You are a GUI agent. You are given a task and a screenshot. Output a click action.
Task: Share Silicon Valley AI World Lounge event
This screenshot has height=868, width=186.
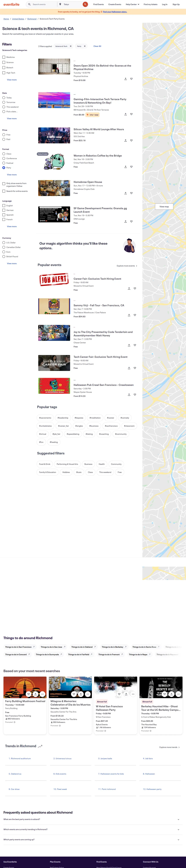click(x=126, y=140)
